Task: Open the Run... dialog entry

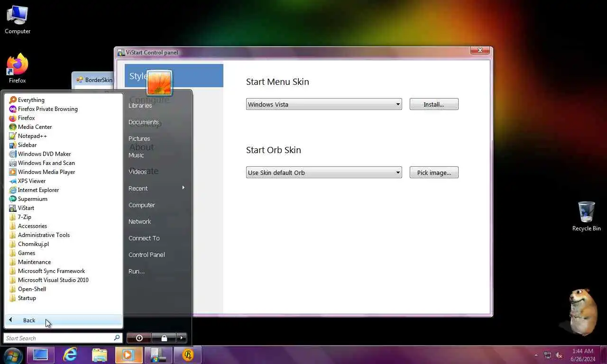Action: pos(137,271)
